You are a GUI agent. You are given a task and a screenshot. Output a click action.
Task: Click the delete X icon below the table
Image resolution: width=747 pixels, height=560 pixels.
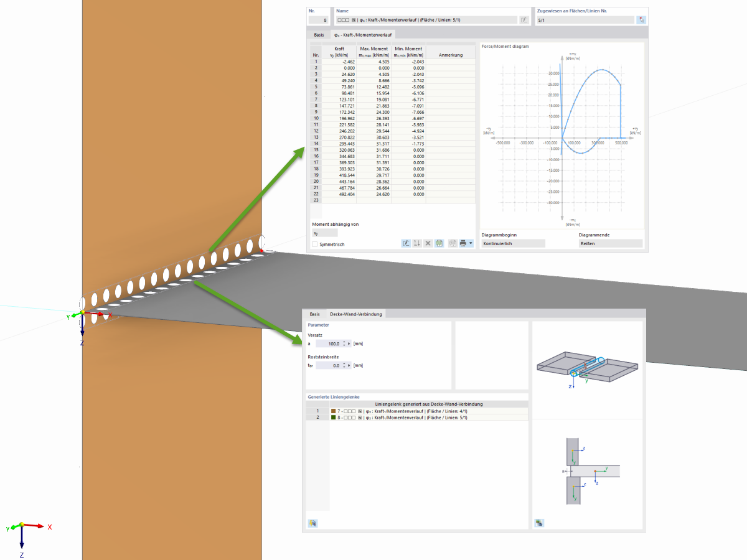[x=428, y=243]
